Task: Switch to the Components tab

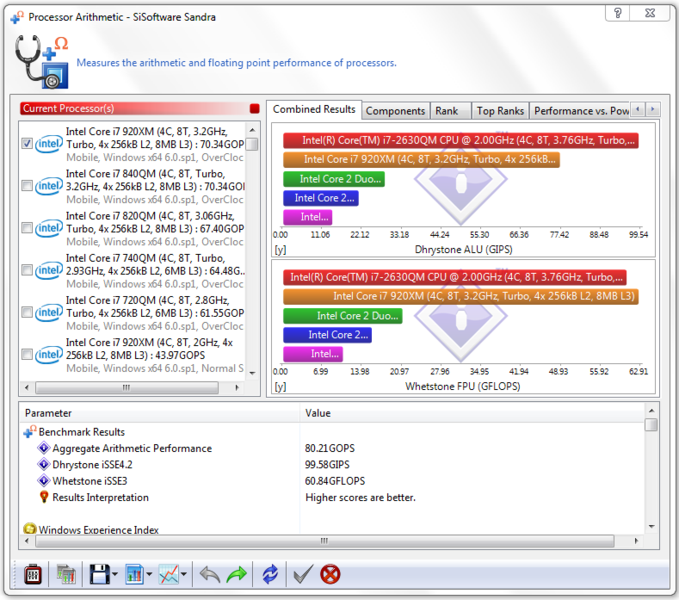Action: pos(395,111)
